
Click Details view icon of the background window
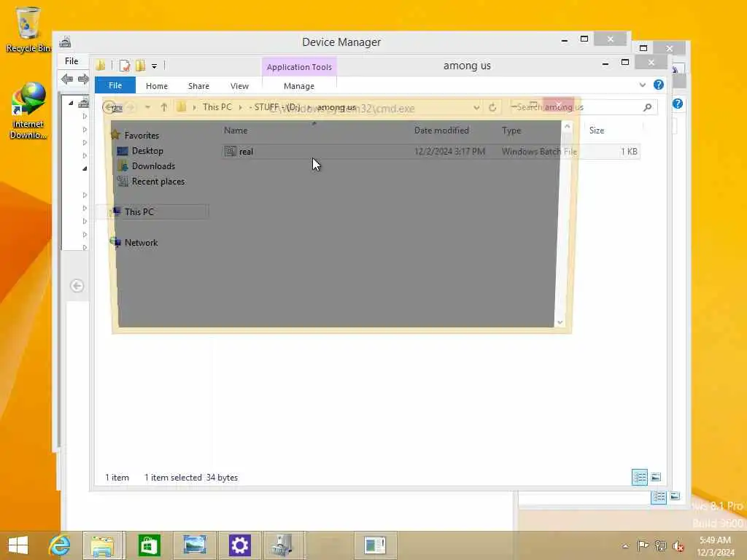pos(659,497)
